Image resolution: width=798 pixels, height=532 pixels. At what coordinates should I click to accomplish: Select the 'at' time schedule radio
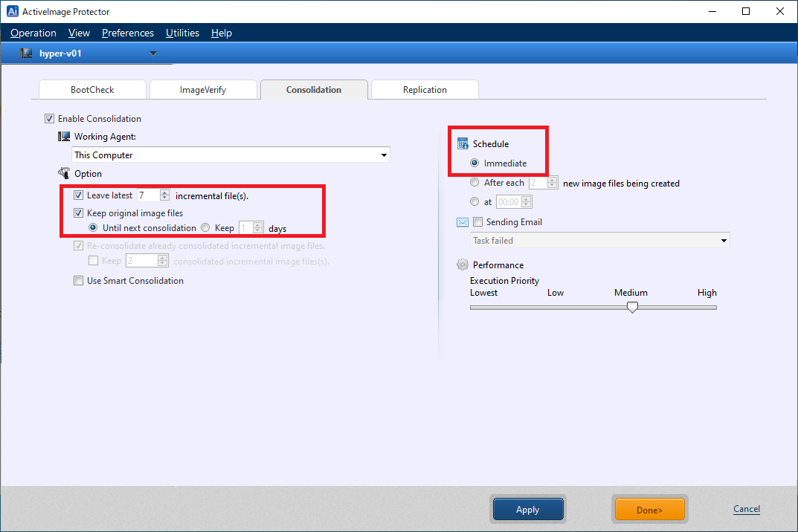coord(474,201)
